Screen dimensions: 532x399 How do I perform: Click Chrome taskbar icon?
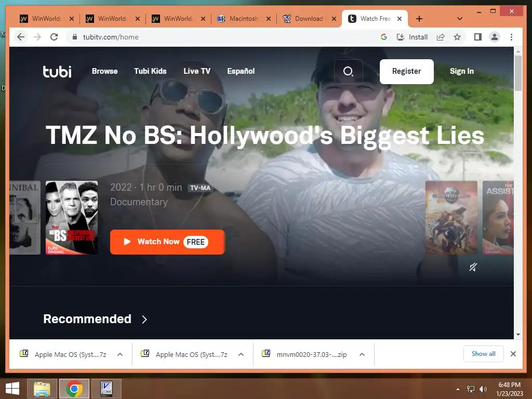tap(74, 389)
